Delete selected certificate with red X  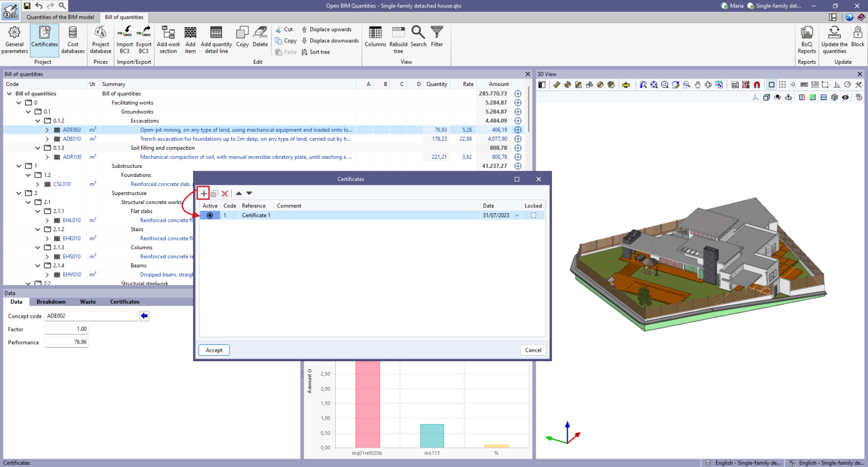coord(225,193)
